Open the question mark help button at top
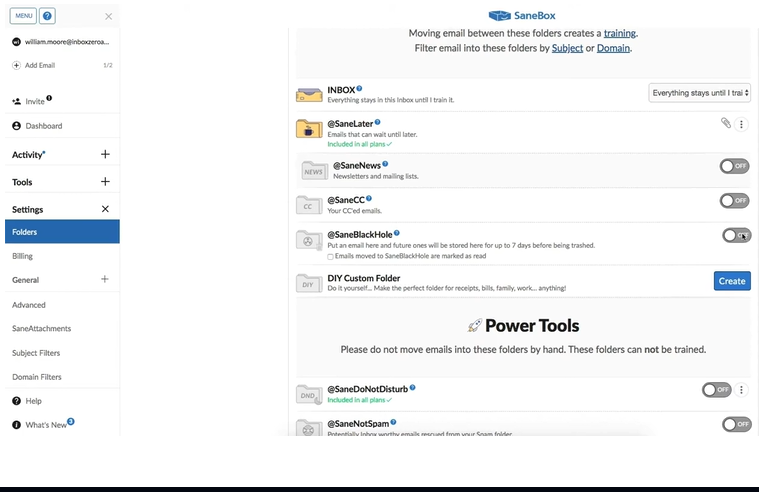Viewport: 759px width, 492px height. [47, 15]
